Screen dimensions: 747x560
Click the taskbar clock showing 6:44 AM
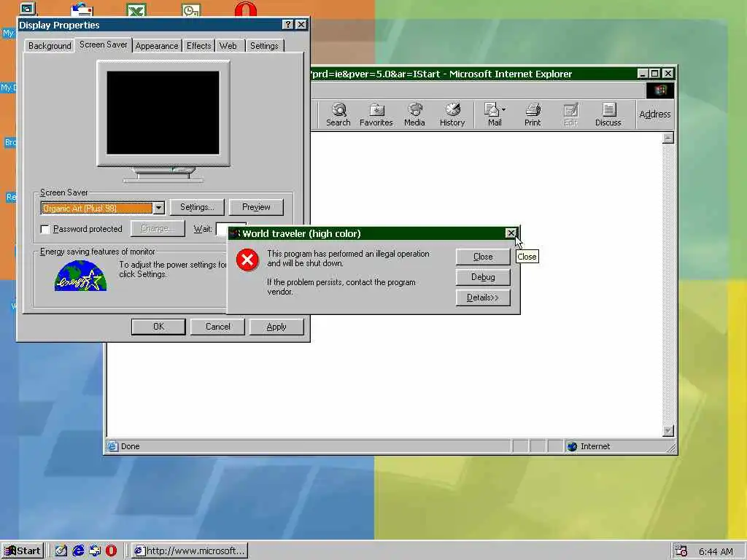(716, 551)
